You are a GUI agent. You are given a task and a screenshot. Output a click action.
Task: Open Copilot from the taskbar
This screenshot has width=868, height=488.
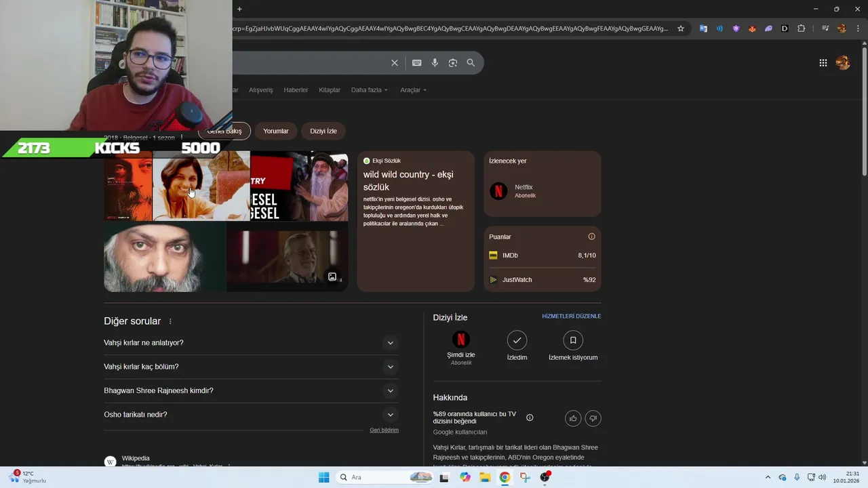pyautogui.click(x=465, y=477)
